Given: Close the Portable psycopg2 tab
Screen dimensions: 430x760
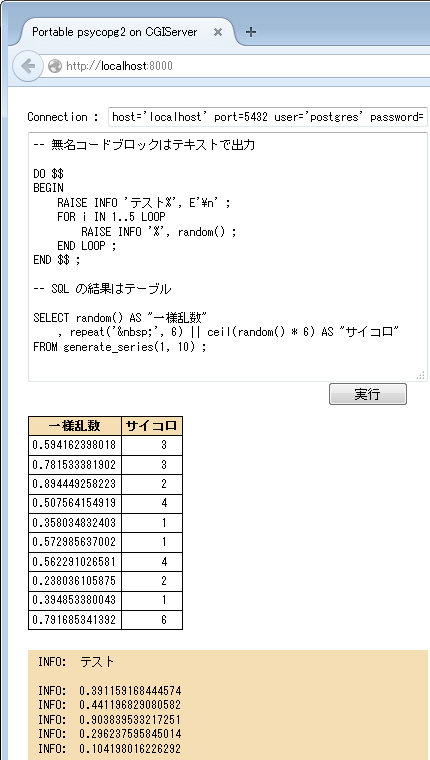Looking at the screenshot, I should tap(218, 32).
